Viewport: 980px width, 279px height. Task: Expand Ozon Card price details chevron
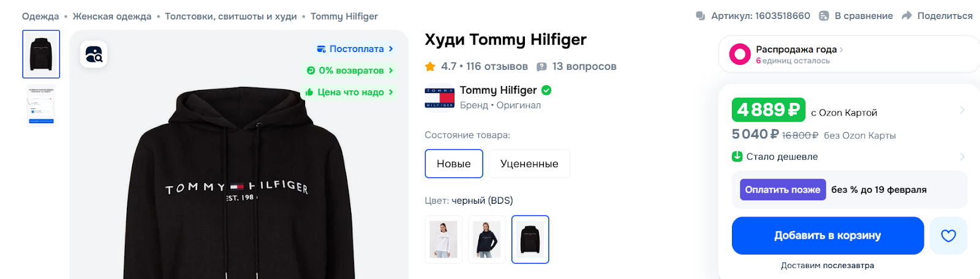(x=962, y=110)
